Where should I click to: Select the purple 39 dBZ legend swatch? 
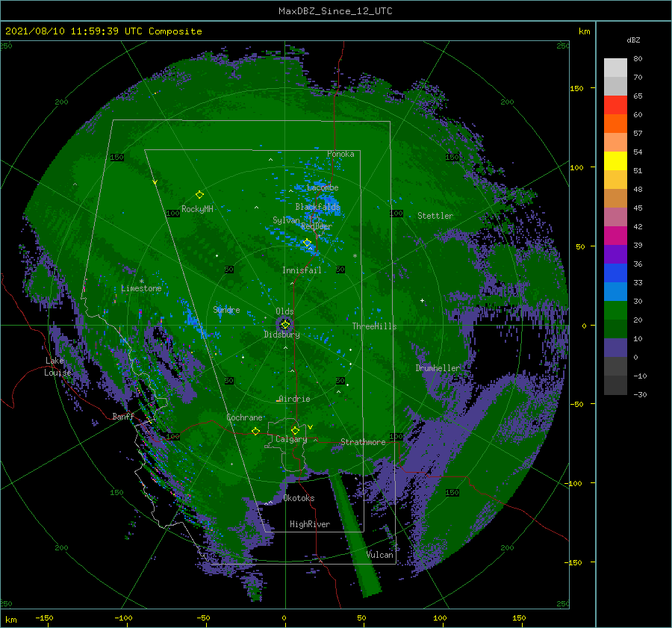pos(615,254)
